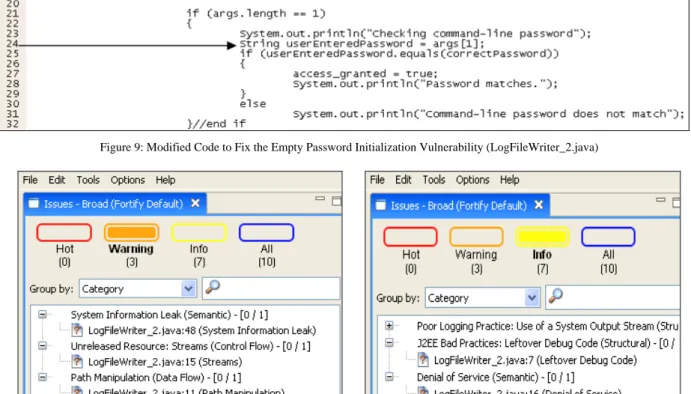This screenshot has height=394, width=691.
Task: Select Unreleased Resource: Streams category row
Action: [x=190, y=346]
